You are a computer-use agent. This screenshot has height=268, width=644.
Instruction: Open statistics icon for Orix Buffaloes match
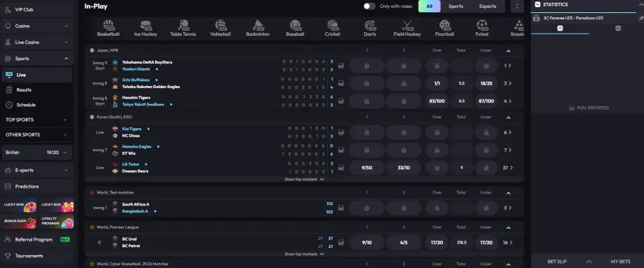(x=341, y=83)
